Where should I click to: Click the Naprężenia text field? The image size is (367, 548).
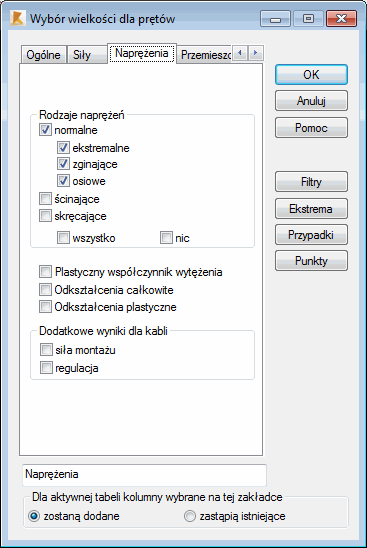[144, 475]
